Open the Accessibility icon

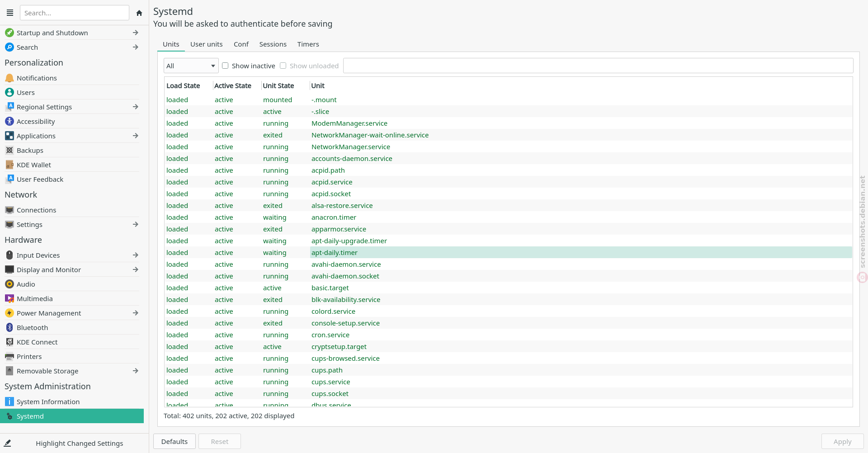(9, 121)
